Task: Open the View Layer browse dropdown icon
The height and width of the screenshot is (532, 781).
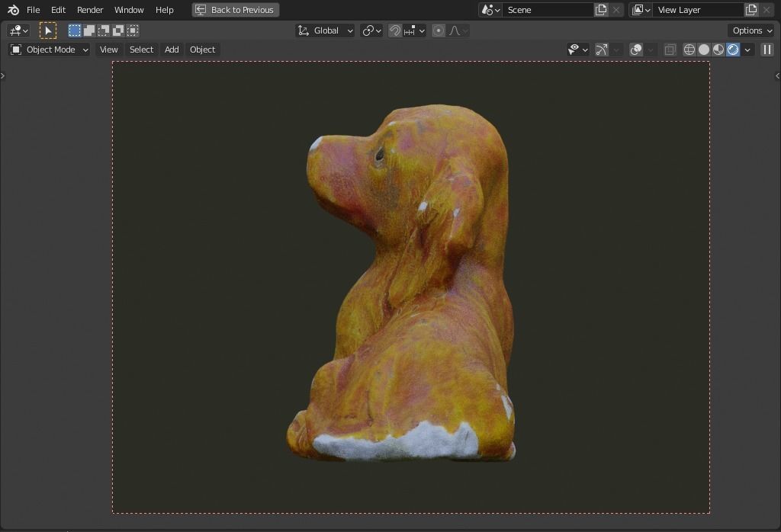Action: point(641,10)
